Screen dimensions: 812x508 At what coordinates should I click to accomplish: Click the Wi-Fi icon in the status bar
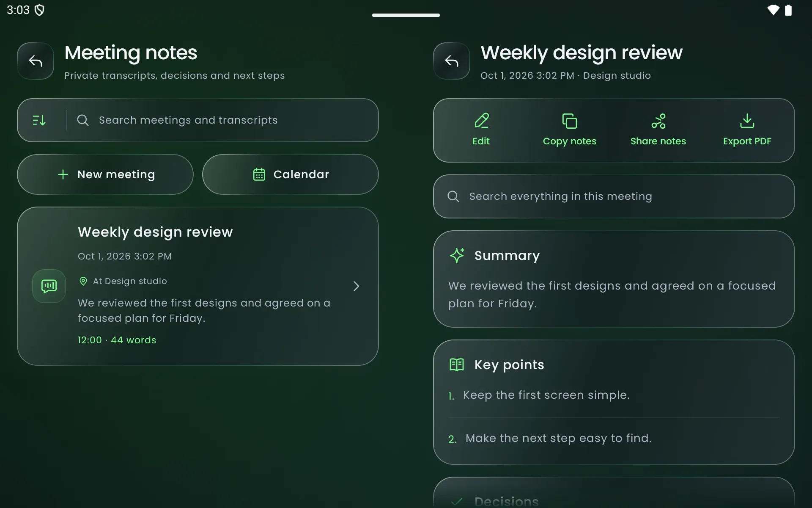click(x=774, y=10)
